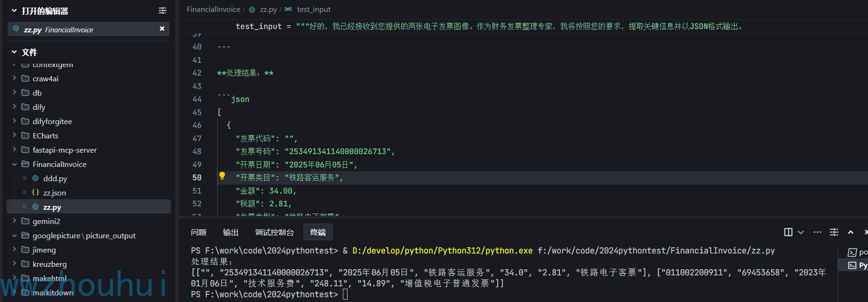Screen dimensions: 868x302
Task: Click the ECharts folder icon
Action: (x=25, y=136)
